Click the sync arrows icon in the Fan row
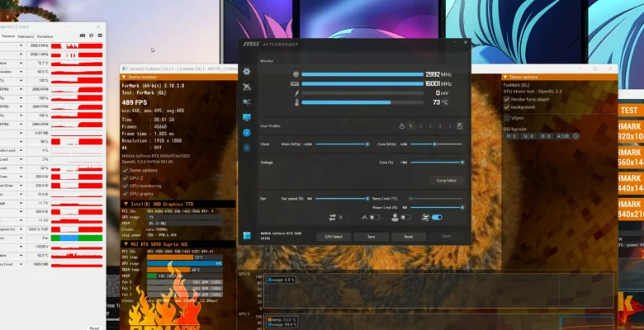 [x=332, y=218]
